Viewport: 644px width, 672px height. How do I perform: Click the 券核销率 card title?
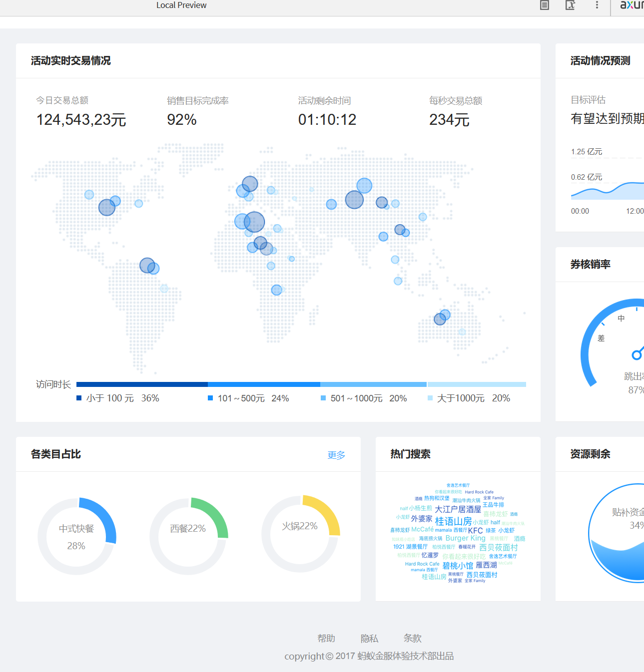pyautogui.click(x=591, y=264)
